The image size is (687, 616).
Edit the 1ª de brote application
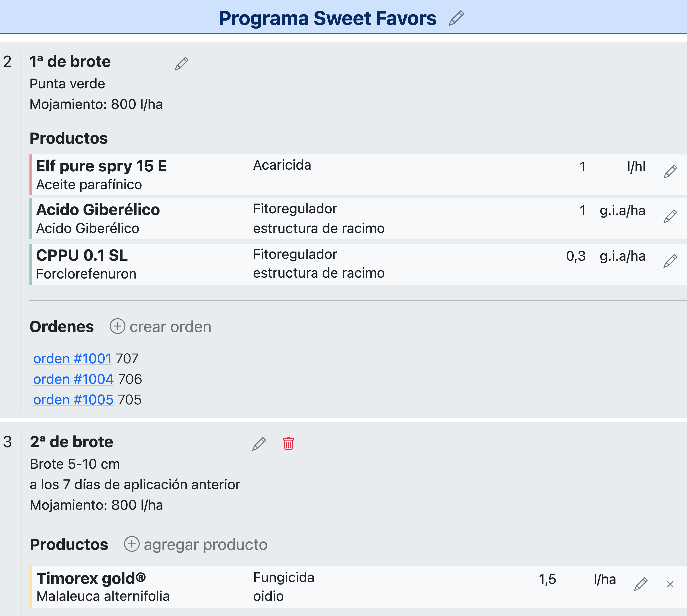[181, 64]
